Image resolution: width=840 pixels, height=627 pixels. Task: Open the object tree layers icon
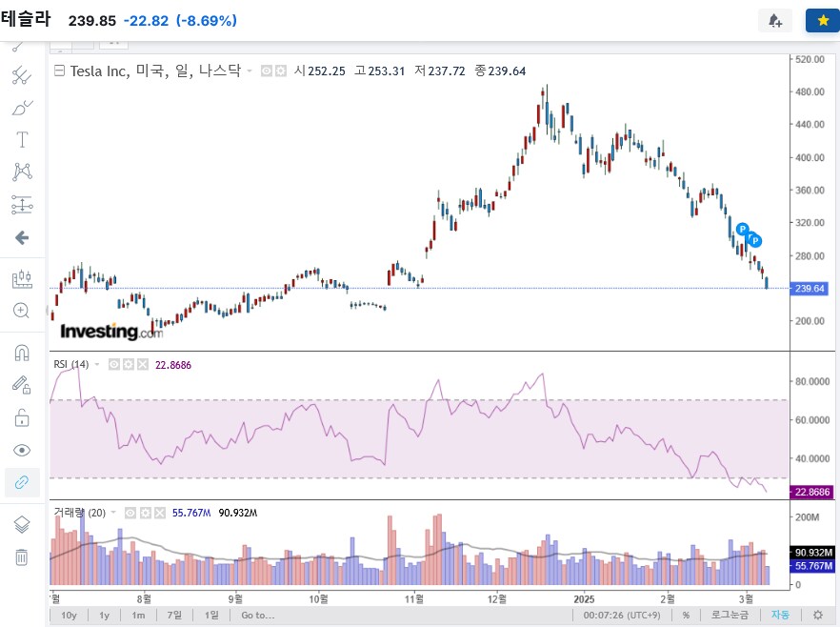(22, 524)
